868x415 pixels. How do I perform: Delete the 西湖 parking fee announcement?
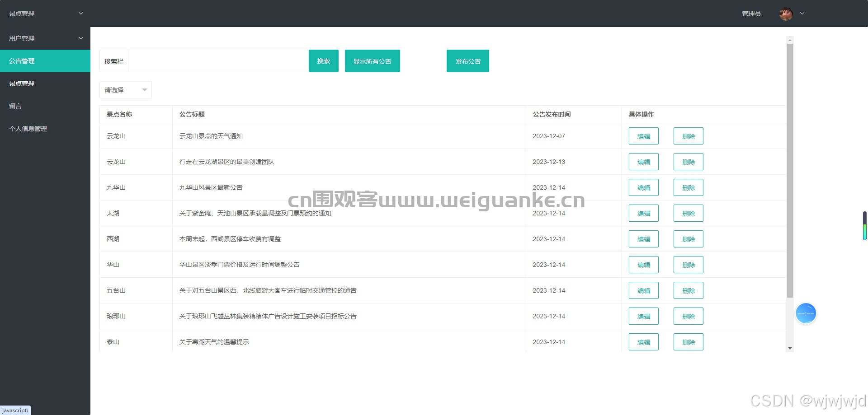(689, 239)
